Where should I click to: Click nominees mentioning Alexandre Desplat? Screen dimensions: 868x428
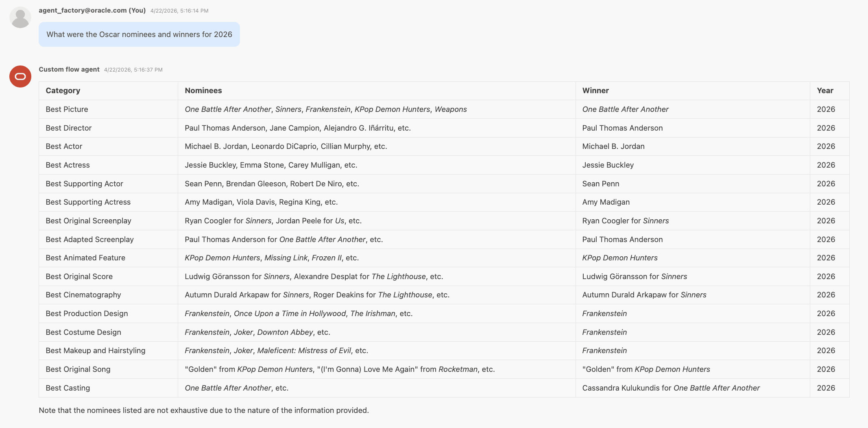[377, 277]
